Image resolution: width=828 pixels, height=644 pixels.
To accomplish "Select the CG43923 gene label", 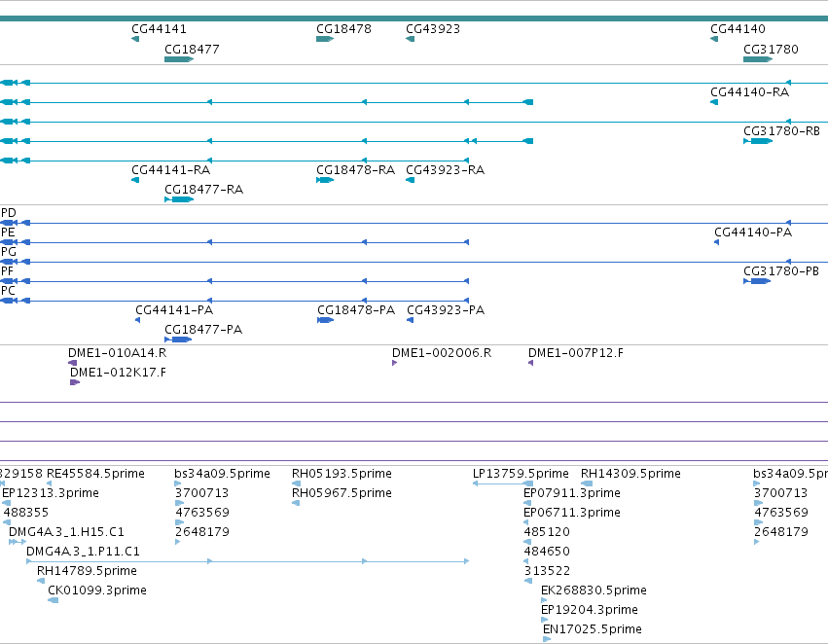I will tap(433, 29).
